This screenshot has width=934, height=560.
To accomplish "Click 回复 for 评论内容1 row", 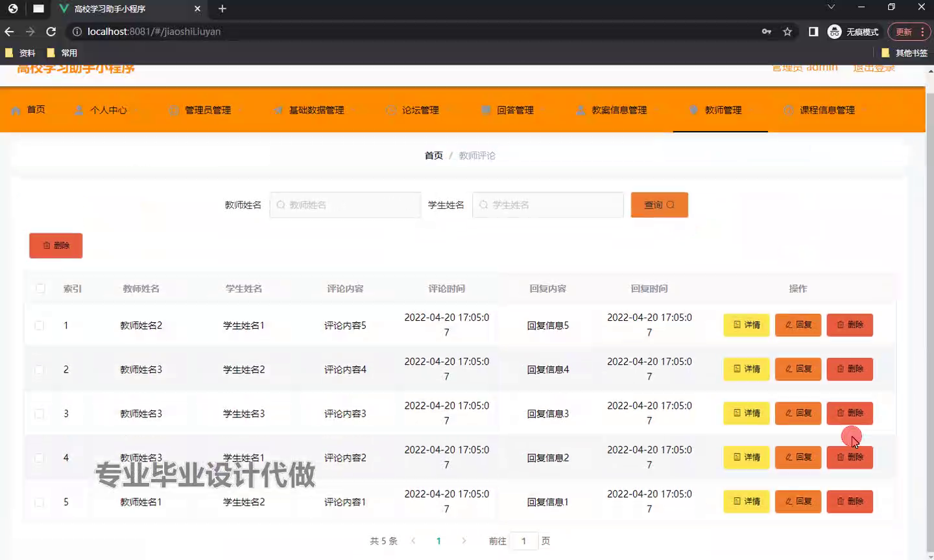I will coord(798,501).
